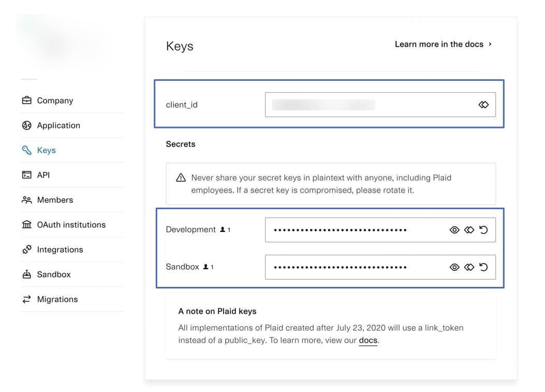Rotate the Sandbox secret key
Viewport: 545px width, 392px height.
click(x=483, y=267)
